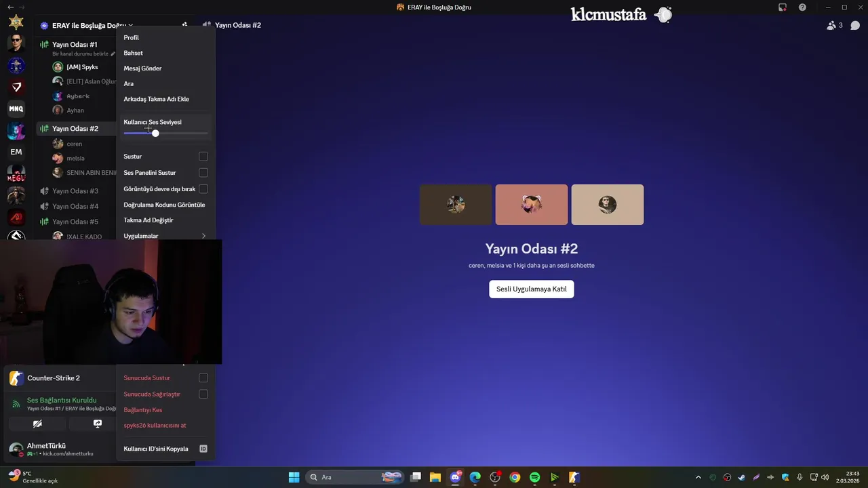Toggle the Sunucuda Sağırlaştır checkbox

pos(203,394)
